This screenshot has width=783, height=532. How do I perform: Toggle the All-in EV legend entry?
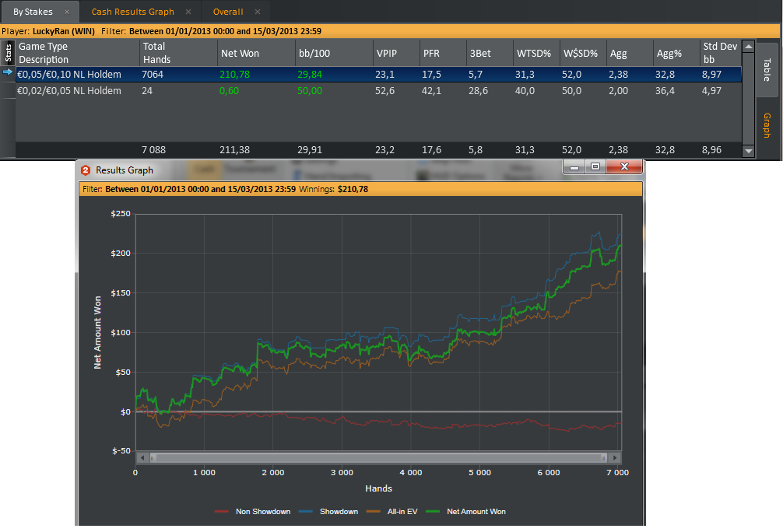pyautogui.click(x=392, y=512)
